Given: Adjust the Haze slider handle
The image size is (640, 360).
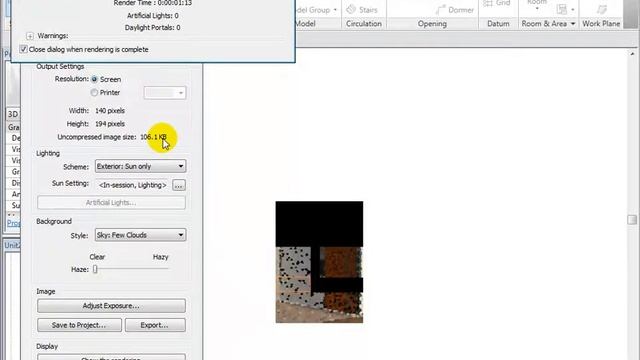Looking at the screenshot, I should 95,269.
